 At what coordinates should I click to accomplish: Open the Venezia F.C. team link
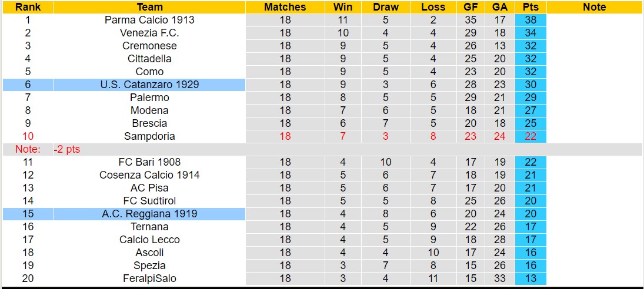click(x=149, y=33)
